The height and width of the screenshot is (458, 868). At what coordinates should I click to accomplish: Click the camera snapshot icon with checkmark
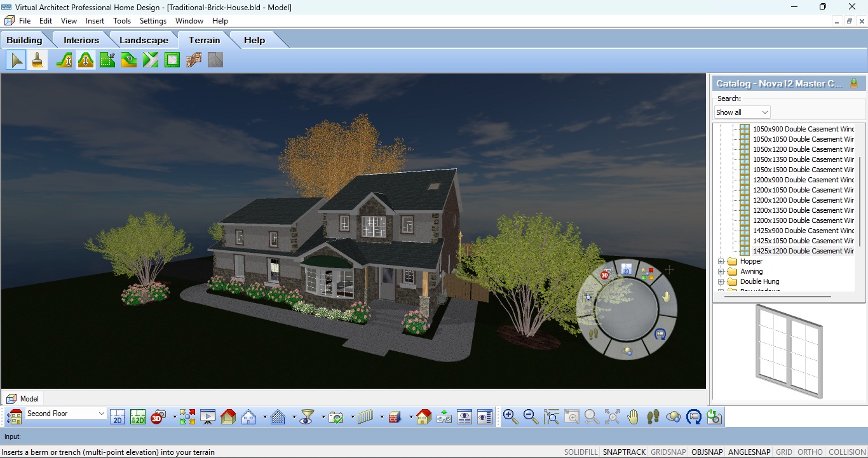[x=336, y=417]
